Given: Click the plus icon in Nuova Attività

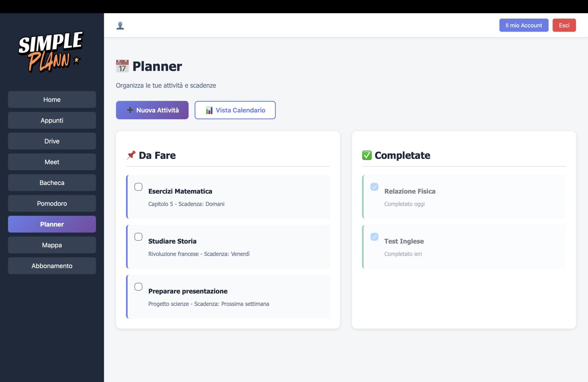Looking at the screenshot, I should click(130, 110).
